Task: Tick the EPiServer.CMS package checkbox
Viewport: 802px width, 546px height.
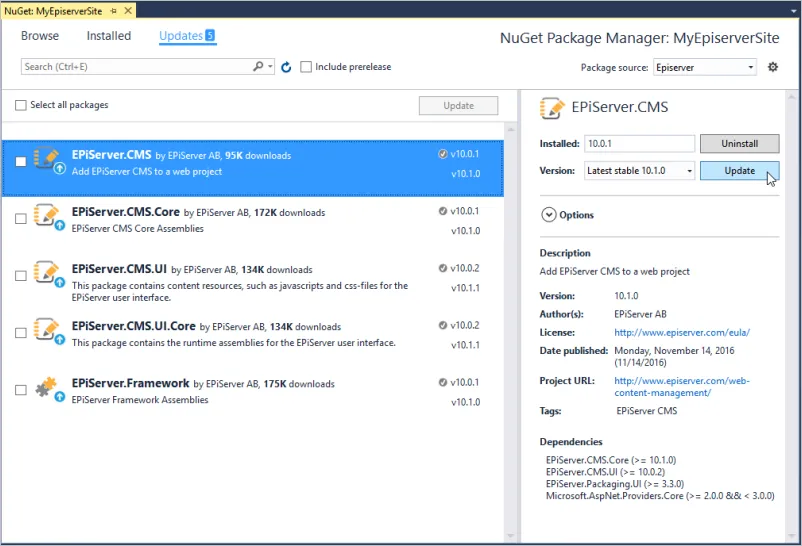Action: pyautogui.click(x=20, y=162)
